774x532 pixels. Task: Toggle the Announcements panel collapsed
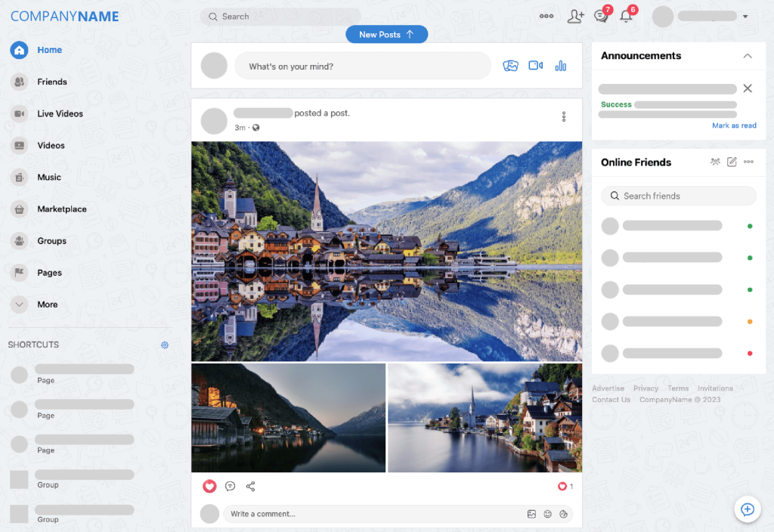point(748,55)
